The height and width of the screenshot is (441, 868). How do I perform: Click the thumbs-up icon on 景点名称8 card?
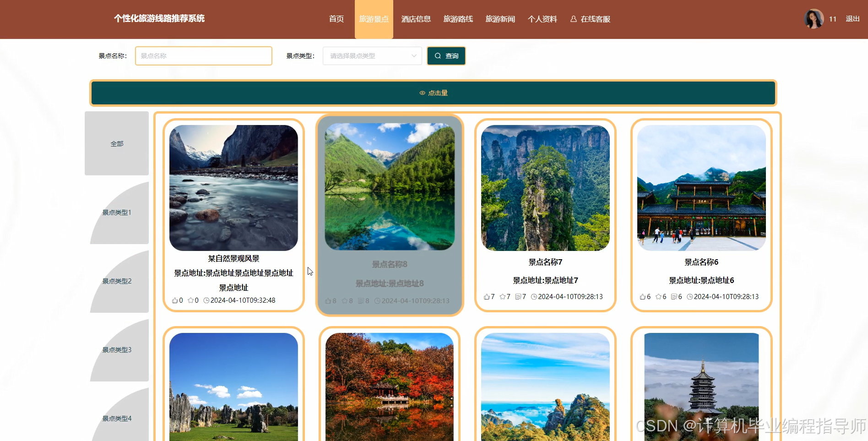(328, 301)
